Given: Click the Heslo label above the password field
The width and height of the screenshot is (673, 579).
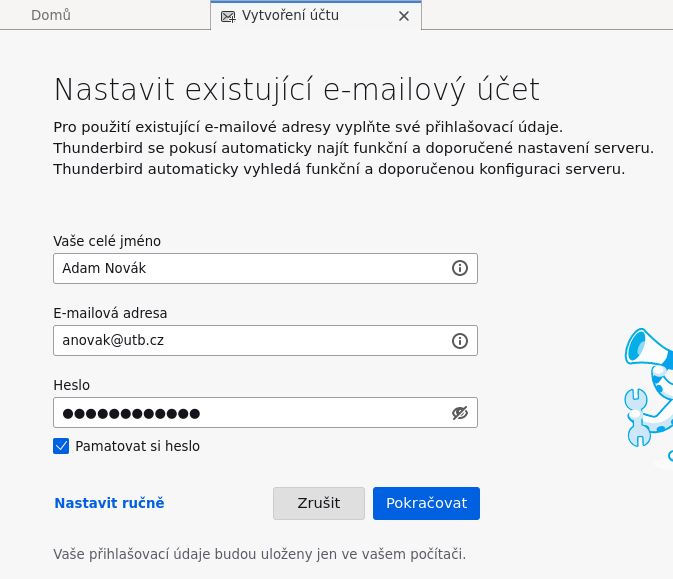Looking at the screenshot, I should 72,385.
